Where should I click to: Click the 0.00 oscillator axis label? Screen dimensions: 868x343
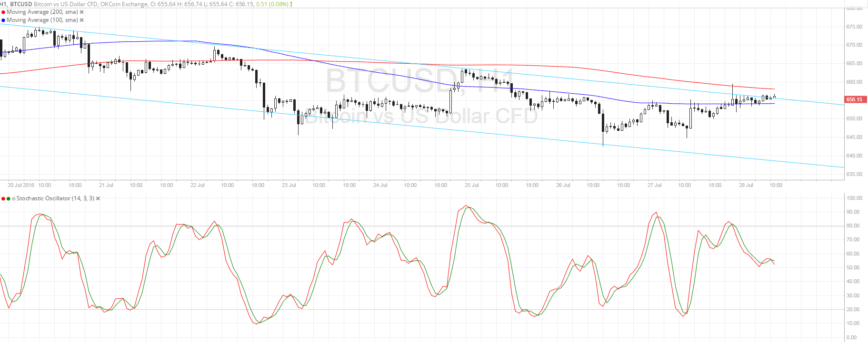coord(852,337)
